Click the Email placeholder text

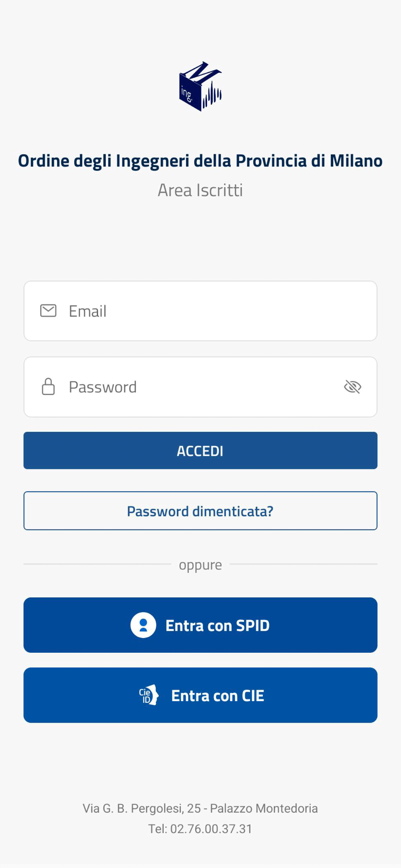click(87, 311)
